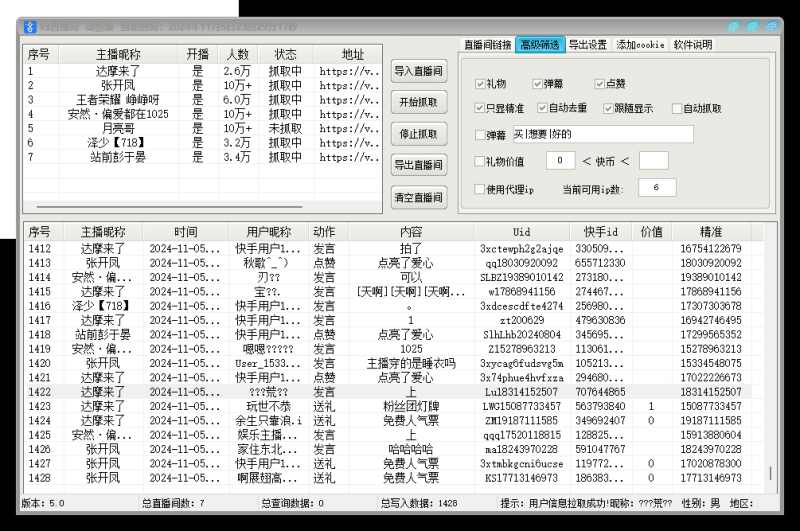
Task: Uncheck the 点赞 checkbox
Action: [600, 84]
